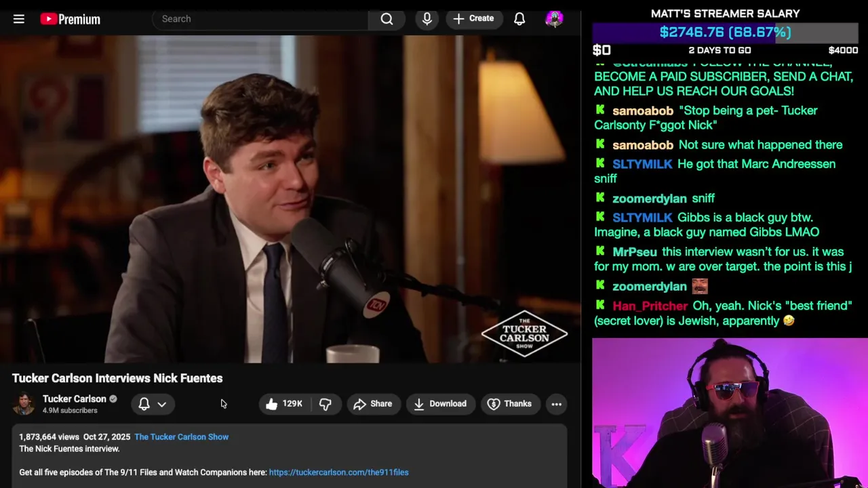Click the Share button
This screenshot has height=488, width=868.
(372, 404)
